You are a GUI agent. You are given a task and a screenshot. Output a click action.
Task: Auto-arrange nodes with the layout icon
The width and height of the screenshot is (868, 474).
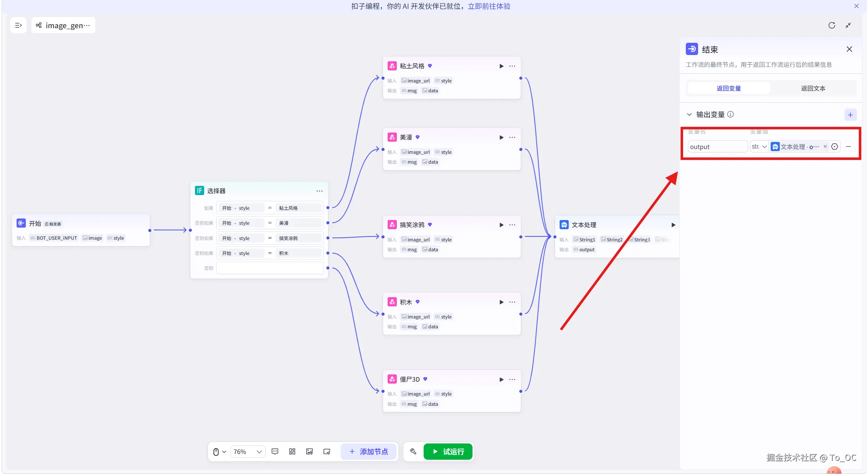click(292, 452)
